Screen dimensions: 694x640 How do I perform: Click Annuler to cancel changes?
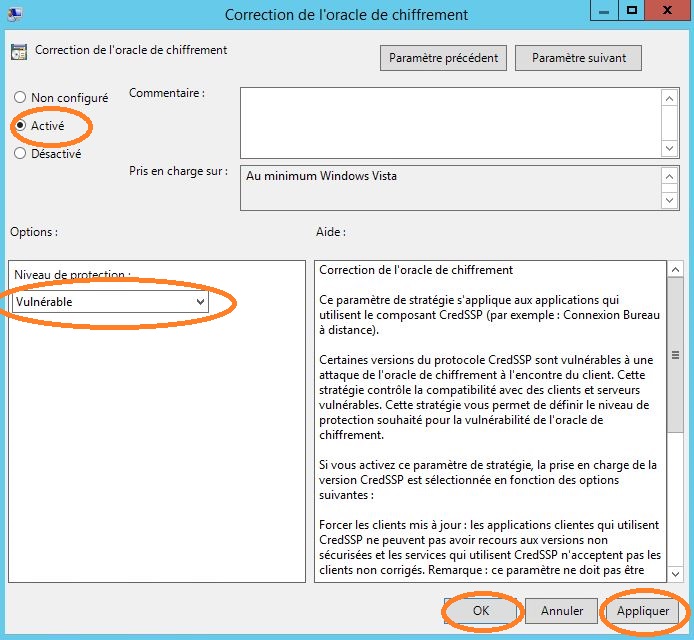click(562, 610)
